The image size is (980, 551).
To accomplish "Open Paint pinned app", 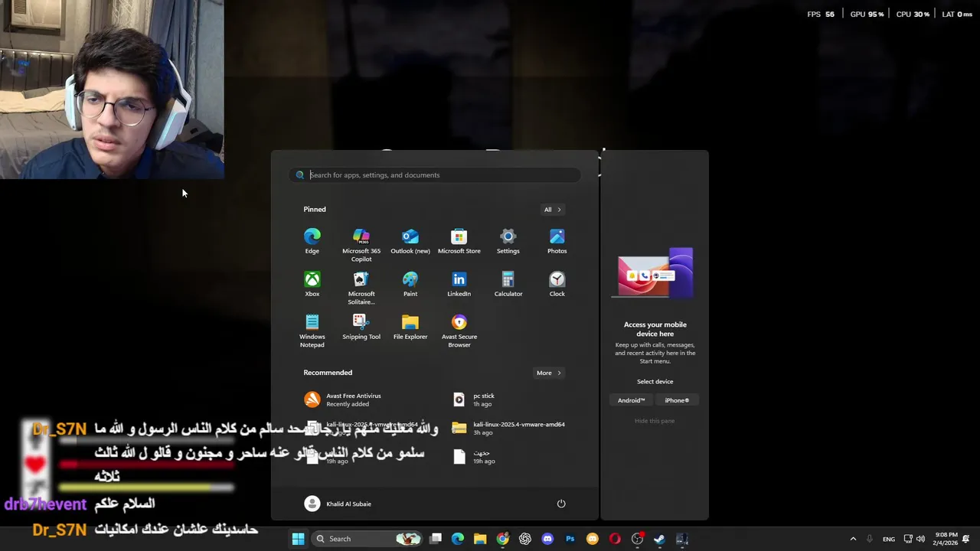I will (x=410, y=284).
